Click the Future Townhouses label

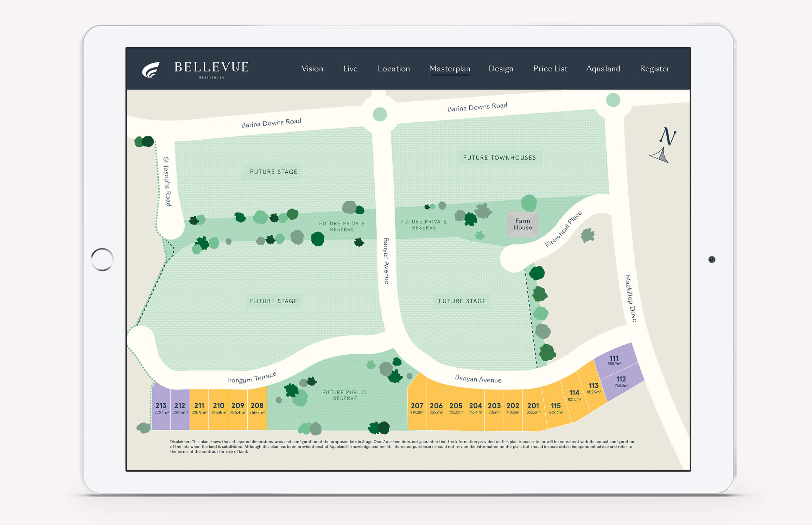click(x=499, y=158)
